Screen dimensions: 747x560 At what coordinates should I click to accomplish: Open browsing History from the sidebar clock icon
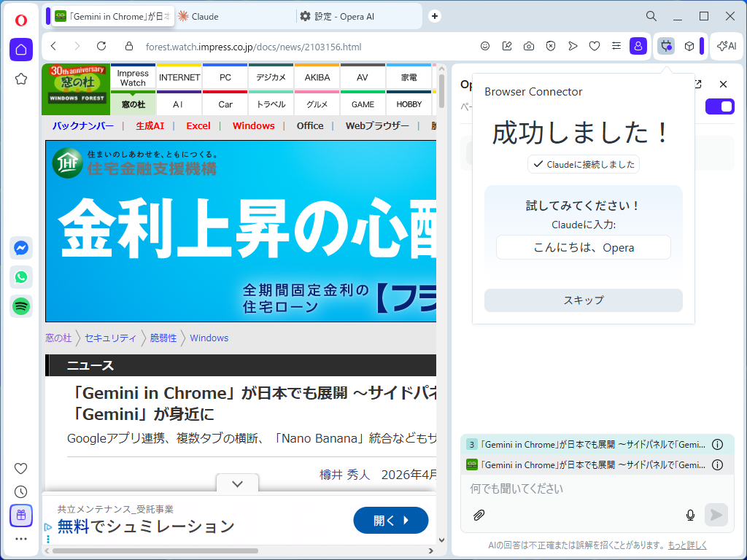click(x=20, y=491)
